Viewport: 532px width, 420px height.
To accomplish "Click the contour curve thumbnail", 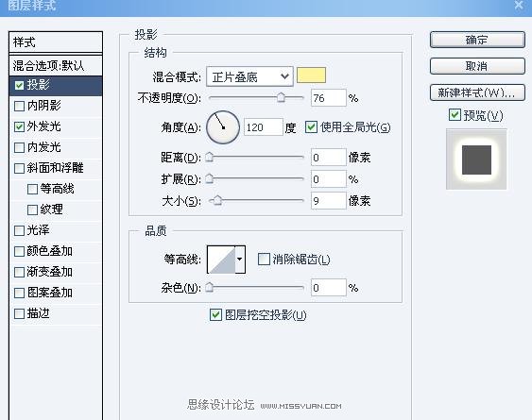I will pos(221,260).
